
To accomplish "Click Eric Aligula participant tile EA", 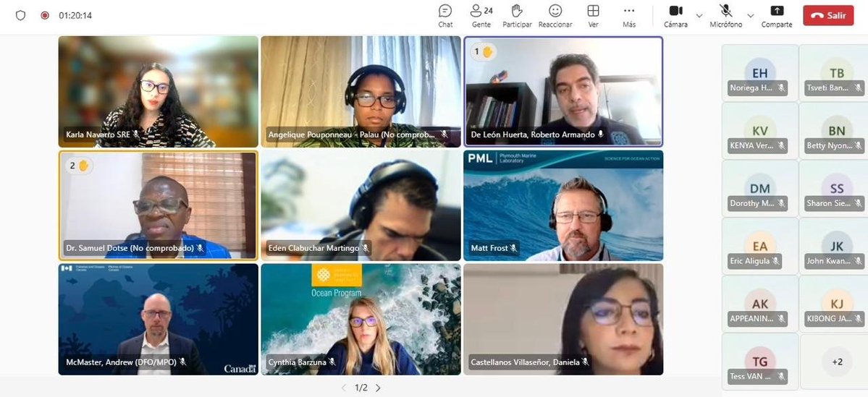I will tap(760, 245).
